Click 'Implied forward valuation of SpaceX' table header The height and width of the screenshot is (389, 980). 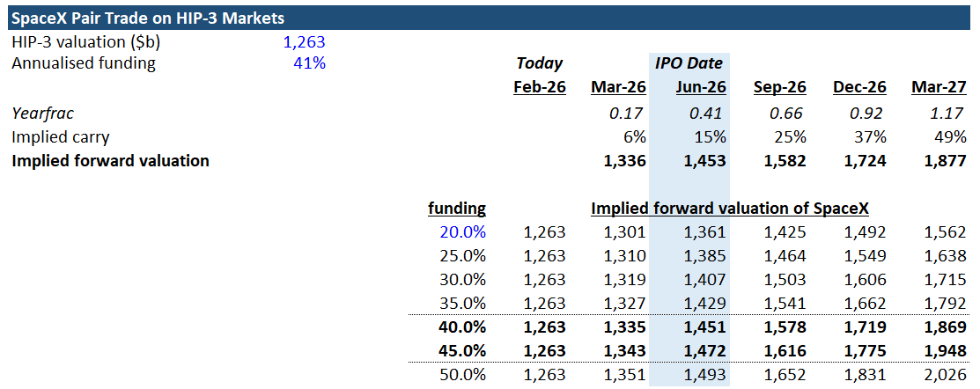(730, 208)
